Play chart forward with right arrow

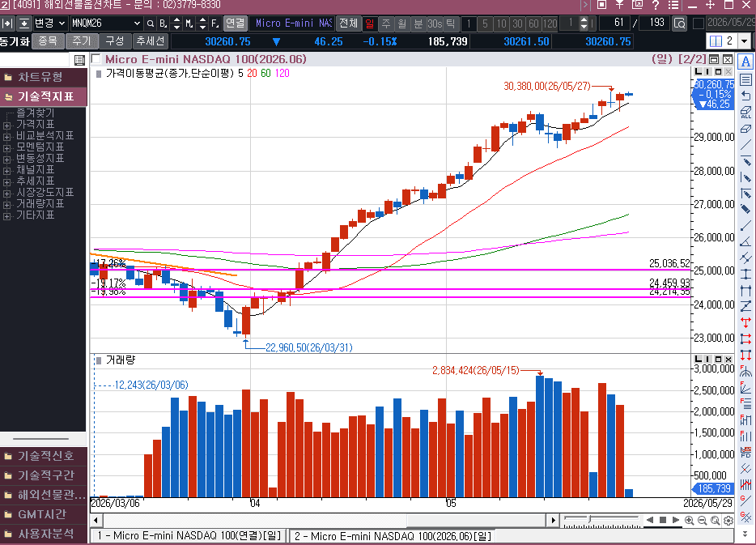(676, 520)
